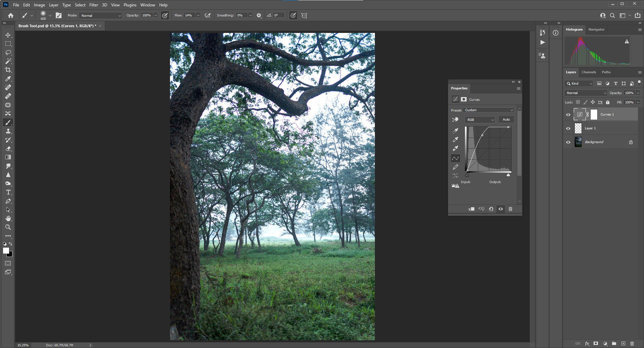644x348 pixels.
Task: Toggle visibility of the Background layer
Action: (568, 142)
